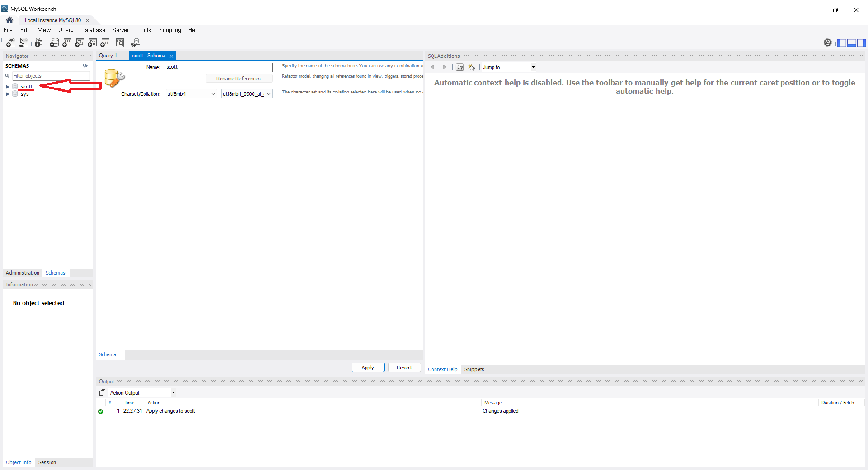Switch to the Session tab

47,462
